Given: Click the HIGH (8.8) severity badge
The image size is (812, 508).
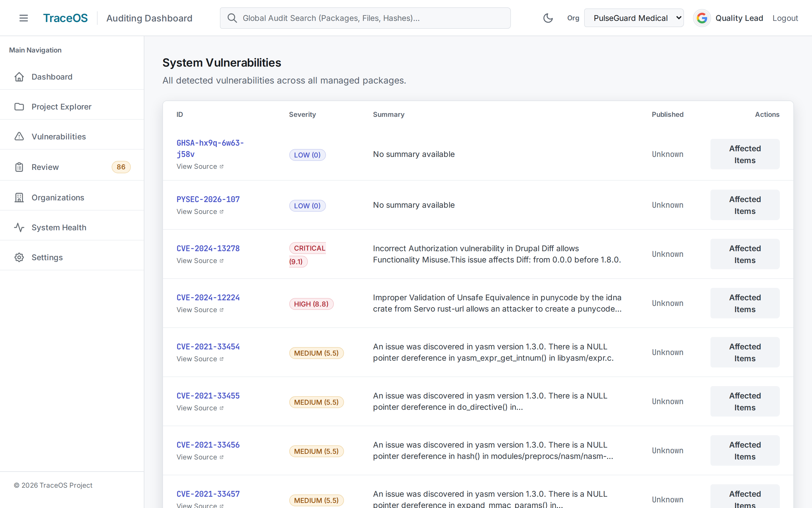Looking at the screenshot, I should [311, 304].
